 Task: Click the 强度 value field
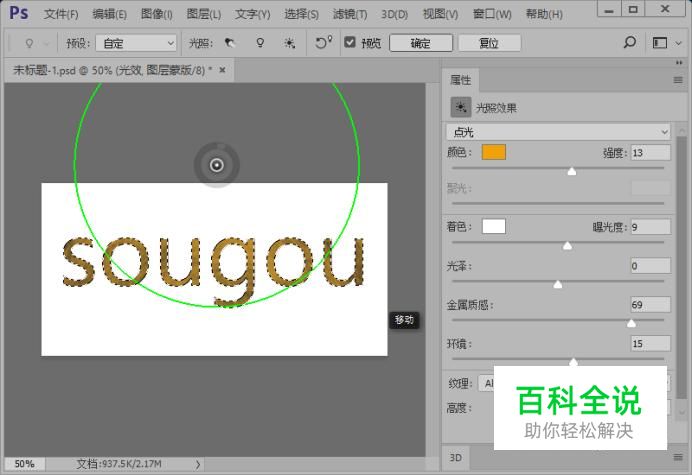[651, 153]
